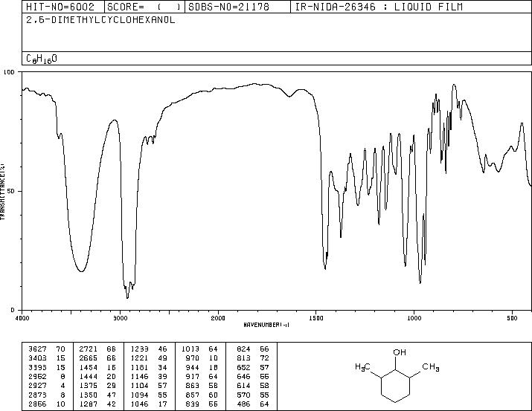The image size is (532, 411).
Task: Click the 4000 tick label on x-axis
Action: [x=23, y=318]
